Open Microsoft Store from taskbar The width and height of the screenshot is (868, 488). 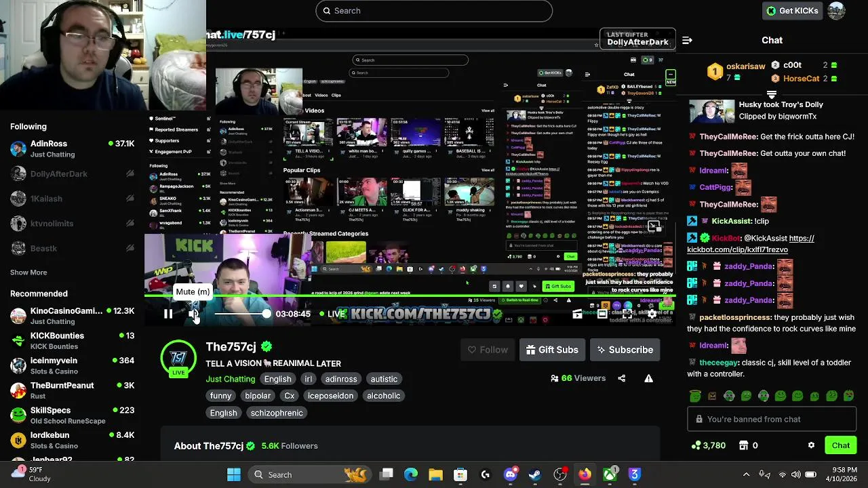point(460,474)
